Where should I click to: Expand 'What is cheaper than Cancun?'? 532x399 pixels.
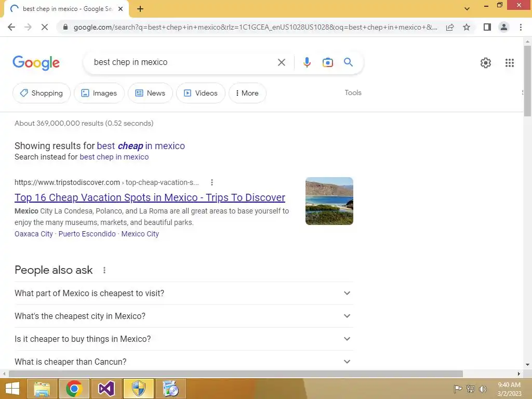[183, 362]
